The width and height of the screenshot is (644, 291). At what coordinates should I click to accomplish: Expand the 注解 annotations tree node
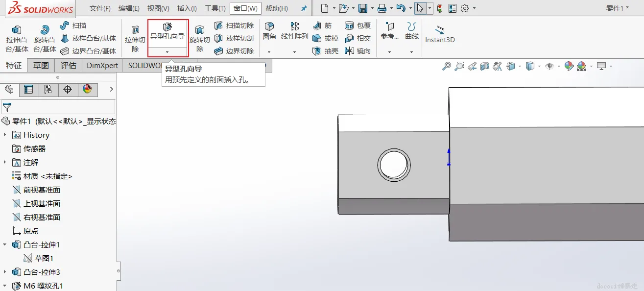click(x=5, y=162)
